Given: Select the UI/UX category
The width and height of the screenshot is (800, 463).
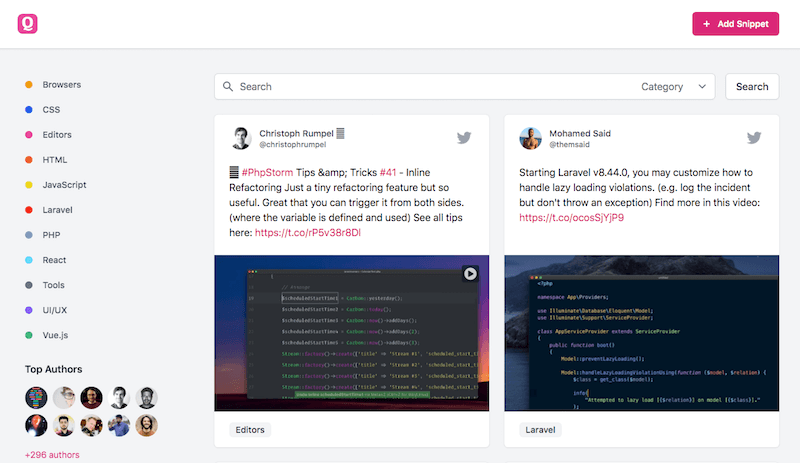Looking at the screenshot, I should pos(55,310).
